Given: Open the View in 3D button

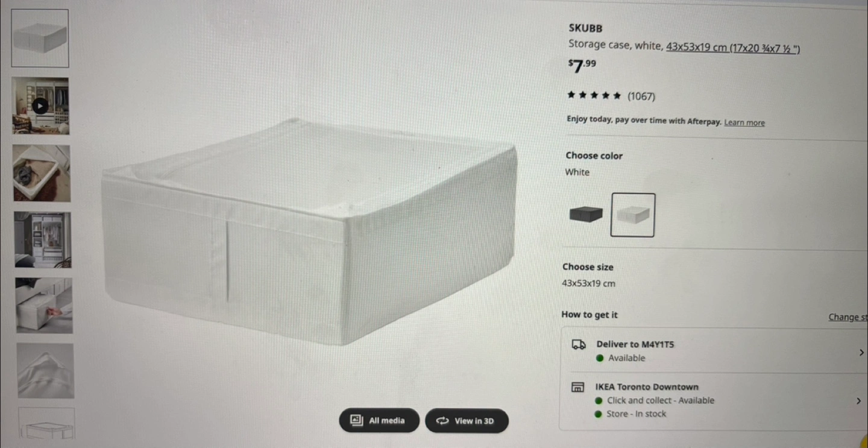Looking at the screenshot, I should (x=467, y=421).
